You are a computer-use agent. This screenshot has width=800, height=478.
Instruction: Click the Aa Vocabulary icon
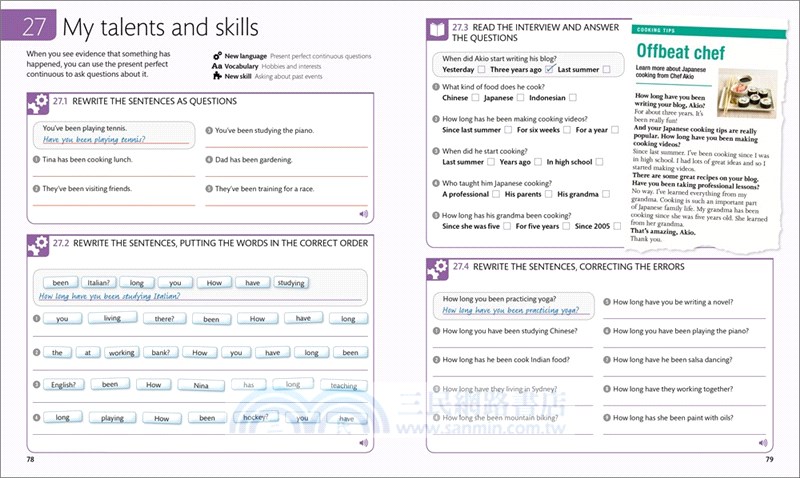(x=217, y=66)
